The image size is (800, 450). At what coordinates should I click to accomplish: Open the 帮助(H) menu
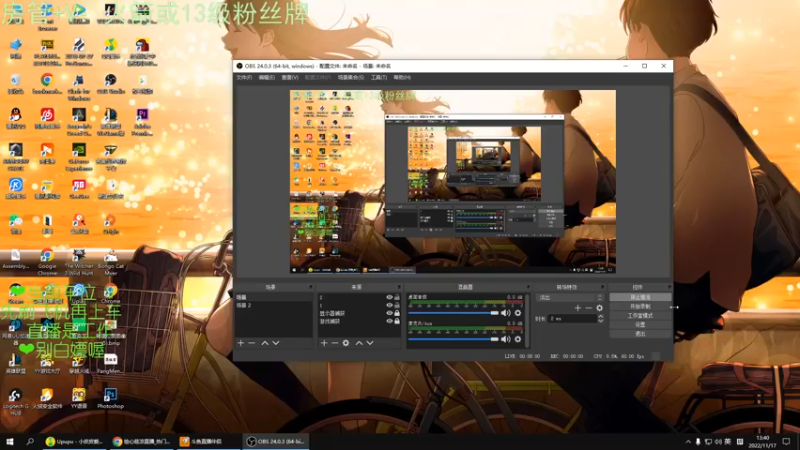click(x=402, y=78)
